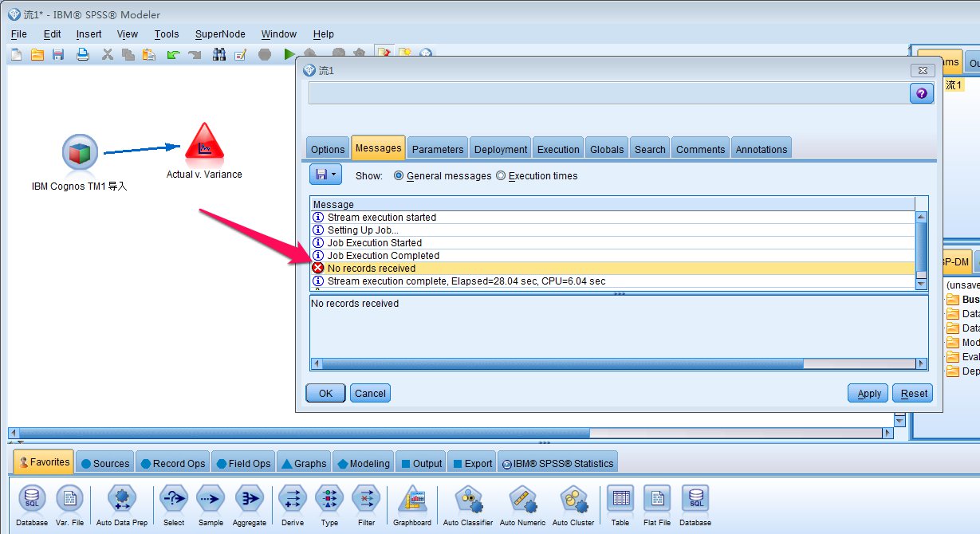This screenshot has width=980, height=534.
Task: Click the OK button in dialog
Action: coord(325,393)
